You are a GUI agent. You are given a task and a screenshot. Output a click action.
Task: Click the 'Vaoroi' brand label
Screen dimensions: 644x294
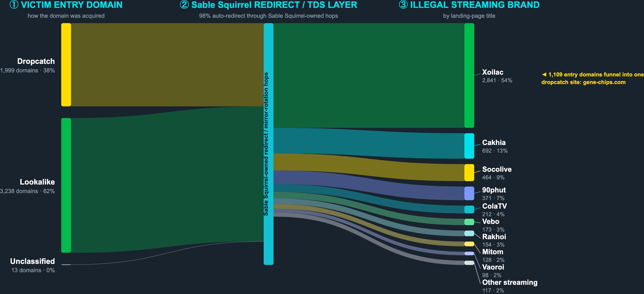pyautogui.click(x=493, y=267)
